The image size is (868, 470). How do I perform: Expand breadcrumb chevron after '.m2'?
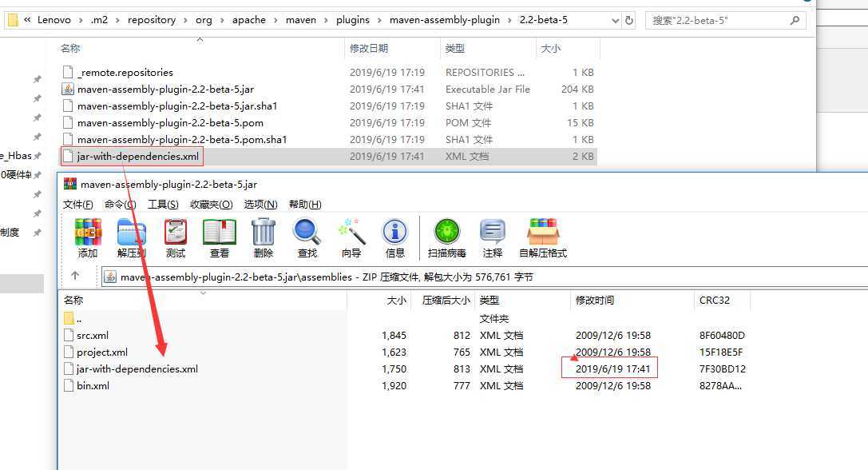point(117,21)
